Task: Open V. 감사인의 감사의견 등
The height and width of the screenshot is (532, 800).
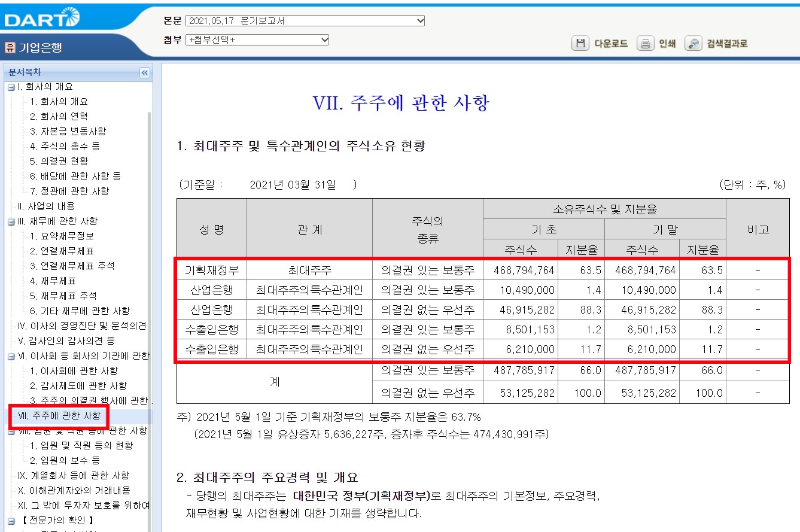Action: [x=66, y=341]
